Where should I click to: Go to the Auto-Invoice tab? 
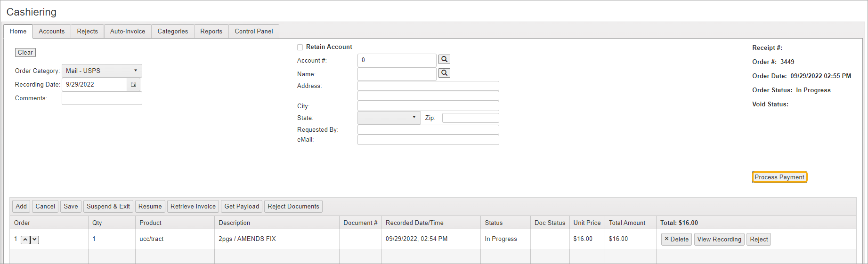click(127, 31)
